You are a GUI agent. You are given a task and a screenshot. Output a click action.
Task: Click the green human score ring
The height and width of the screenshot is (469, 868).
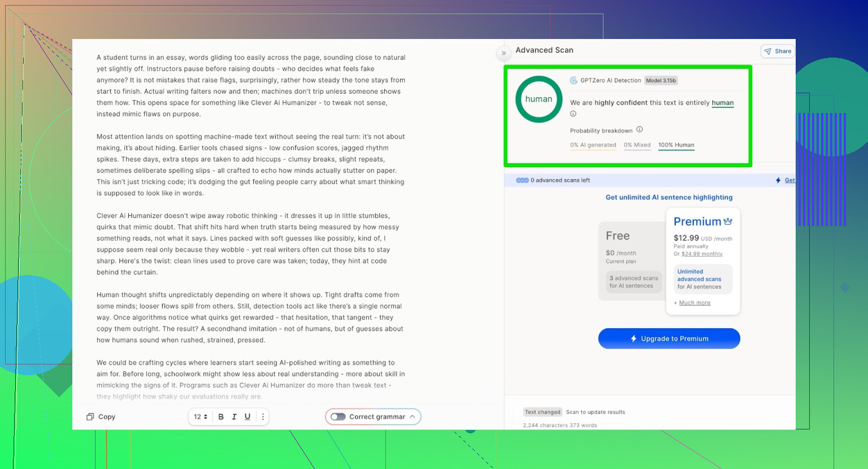click(x=539, y=99)
